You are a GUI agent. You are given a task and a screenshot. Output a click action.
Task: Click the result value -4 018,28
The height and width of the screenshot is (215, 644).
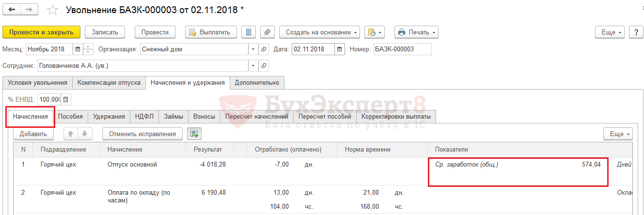click(x=213, y=165)
